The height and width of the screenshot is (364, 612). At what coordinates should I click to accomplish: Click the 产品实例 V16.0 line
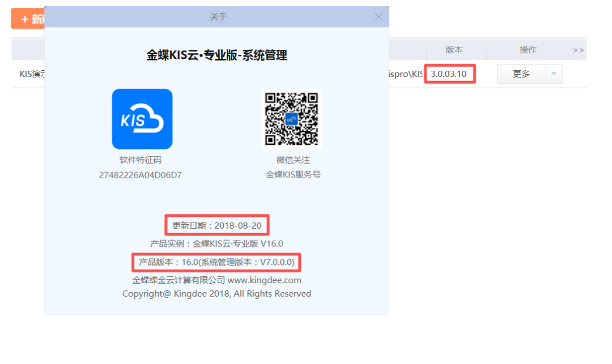pos(216,244)
